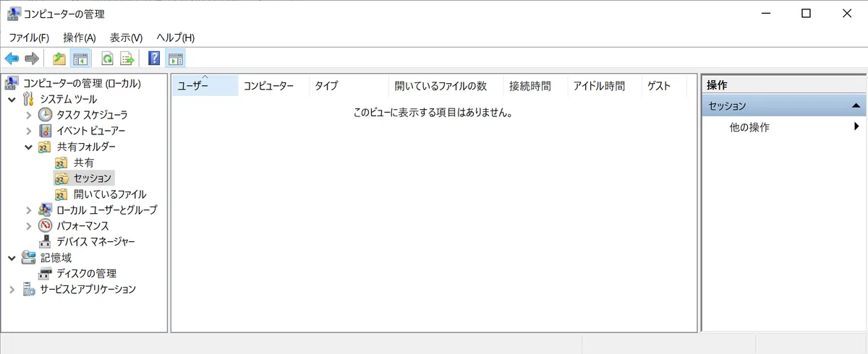Image resolution: width=868 pixels, height=354 pixels.
Task: Click the Refresh toolbar icon
Action: 107,59
